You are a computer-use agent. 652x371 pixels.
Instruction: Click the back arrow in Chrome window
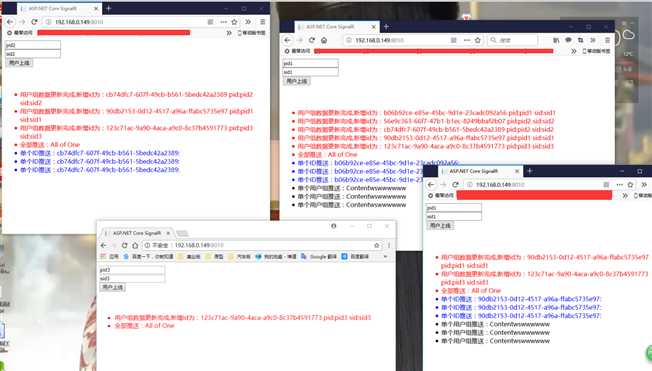coord(104,245)
